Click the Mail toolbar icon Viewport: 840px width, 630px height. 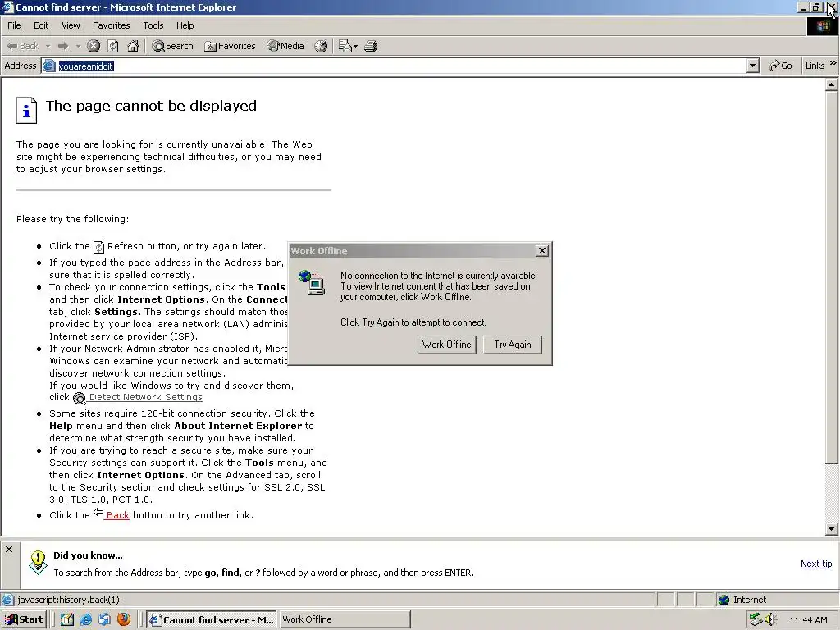[345, 46]
